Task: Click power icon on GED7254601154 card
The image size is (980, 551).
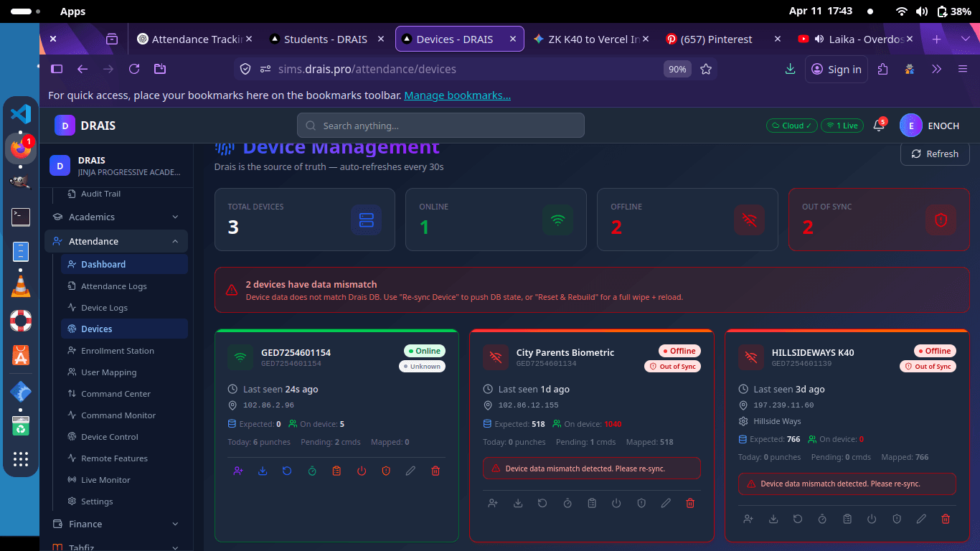Action: [362, 471]
